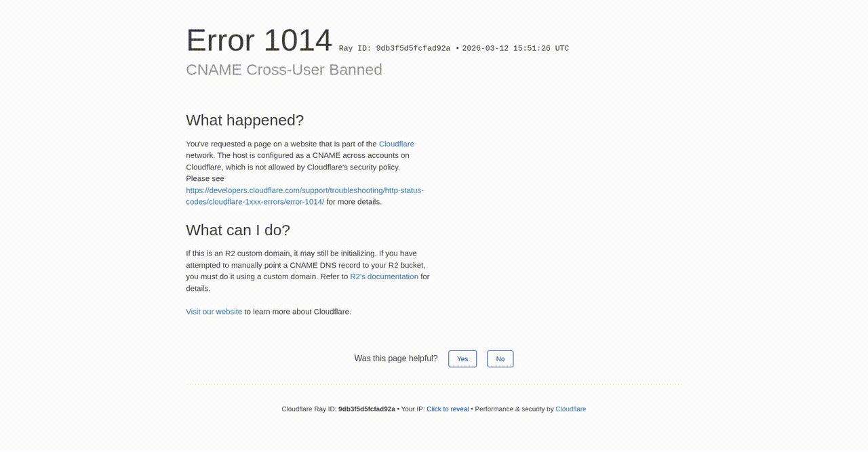Open the error-1014 developers documentation URL
This screenshot has width=868, height=452.
click(x=305, y=196)
